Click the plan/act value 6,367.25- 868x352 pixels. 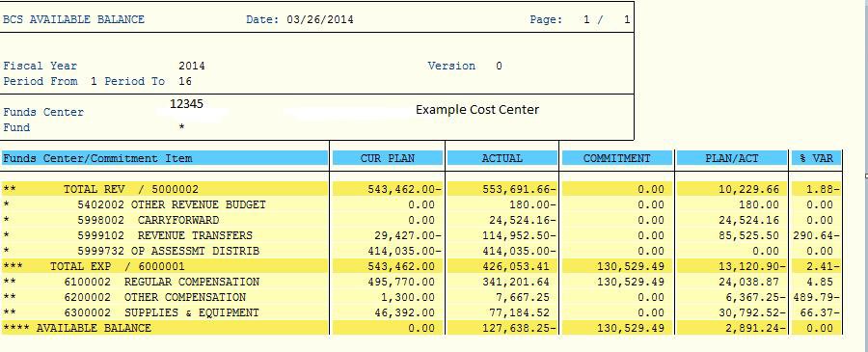coord(755,297)
